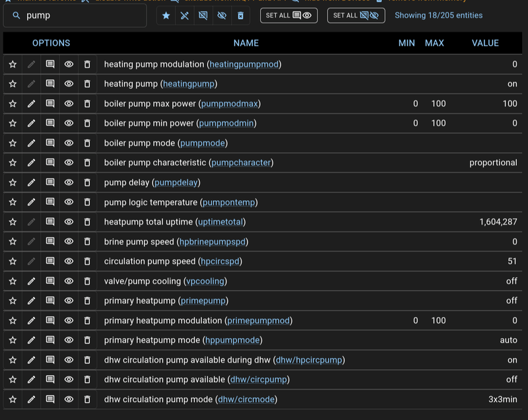Edit the "primary heatpump mode" entity

[x=31, y=339]
